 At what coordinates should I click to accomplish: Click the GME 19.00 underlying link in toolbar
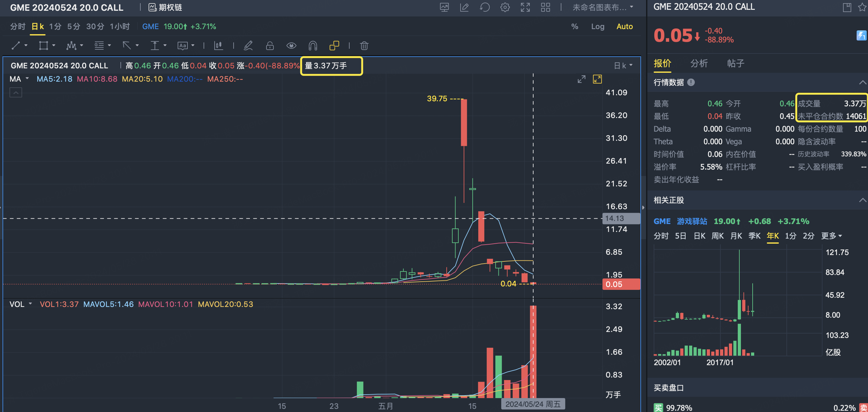[x=179, y=26]
